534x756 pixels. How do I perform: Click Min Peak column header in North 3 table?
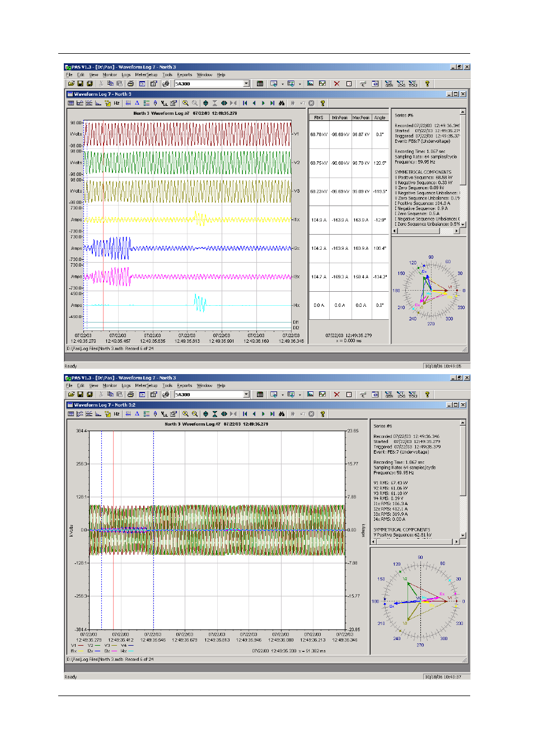pos(340,118)
